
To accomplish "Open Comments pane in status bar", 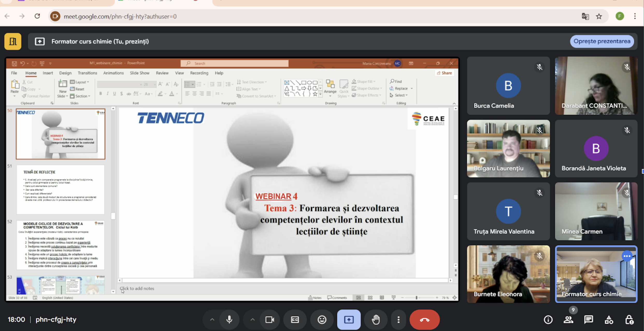I will pos(337,298).
